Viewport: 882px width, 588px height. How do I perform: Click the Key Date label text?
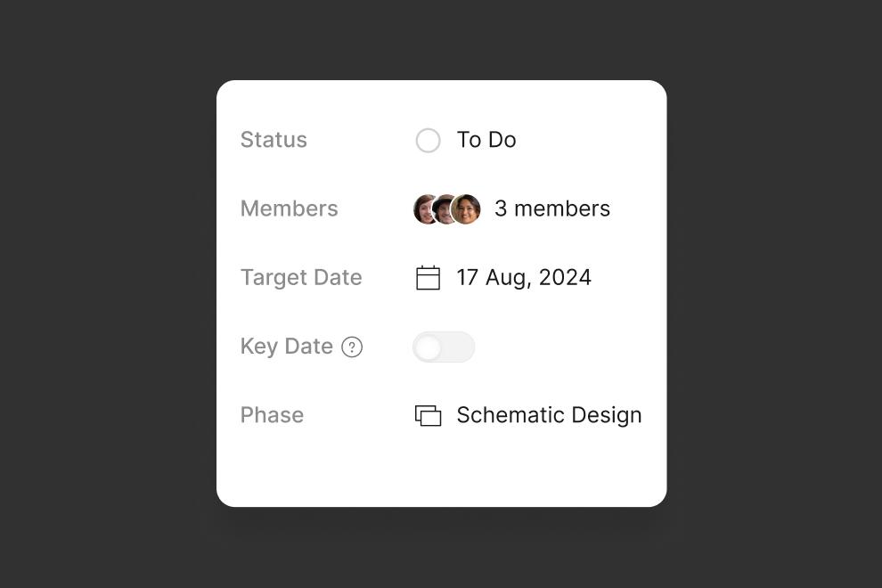click(x=286, y=346)
